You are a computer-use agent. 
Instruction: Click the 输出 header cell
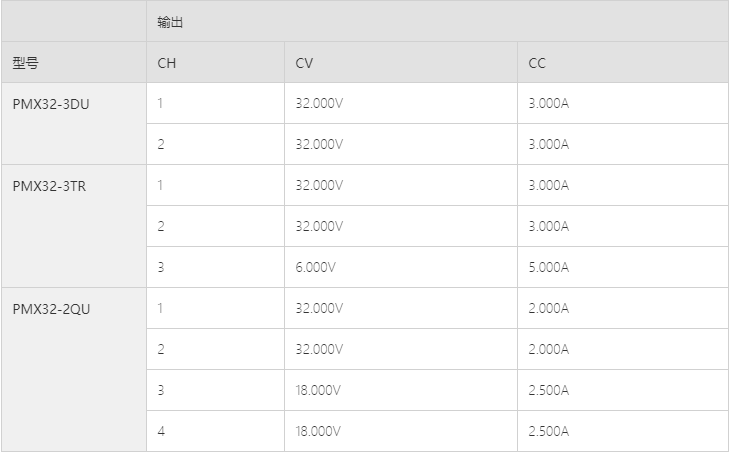coord(170,22)
